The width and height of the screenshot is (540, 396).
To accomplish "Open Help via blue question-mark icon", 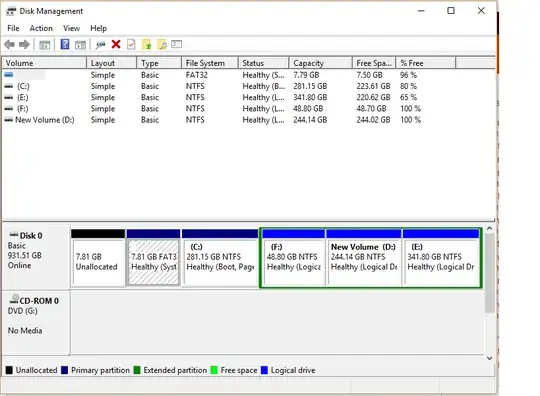I will [x=65, y=44].
